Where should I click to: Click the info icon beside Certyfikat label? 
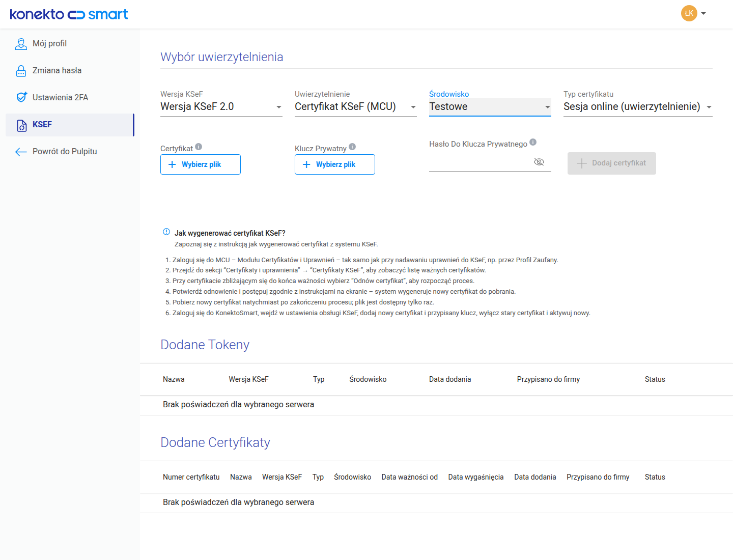point(199,147)
